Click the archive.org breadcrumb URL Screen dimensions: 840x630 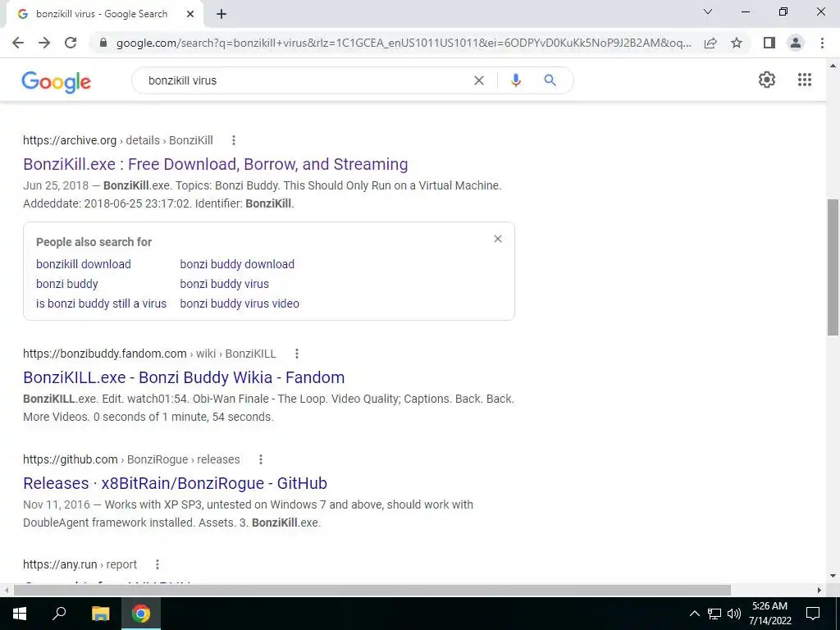(118, 140)
